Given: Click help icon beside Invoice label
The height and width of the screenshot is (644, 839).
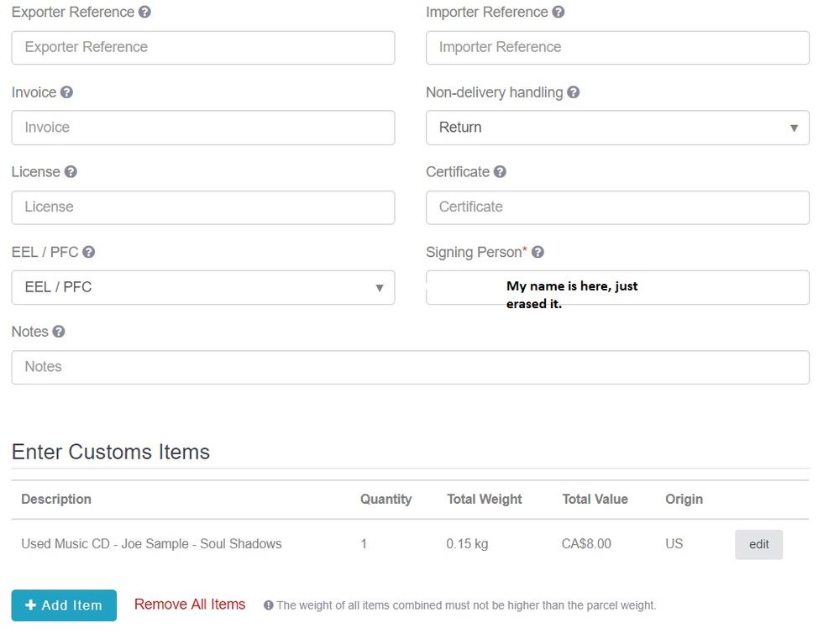Looking at the screenshot, I should (66, 92).
